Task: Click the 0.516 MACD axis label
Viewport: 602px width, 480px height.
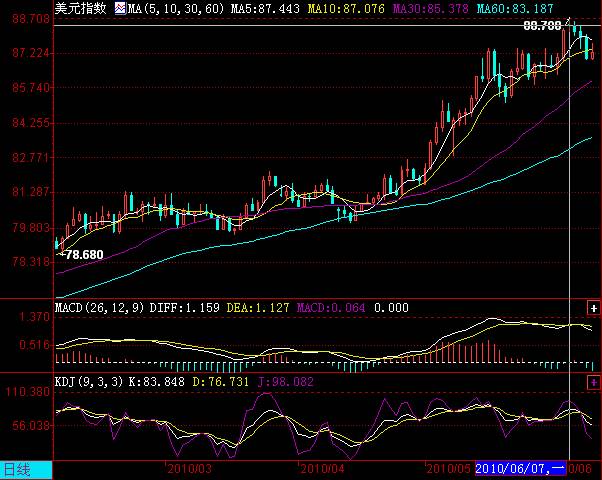Action: tap(35, 345)
